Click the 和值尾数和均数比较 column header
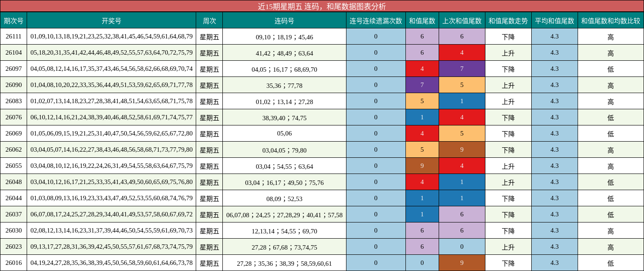Image resolution: width=644 pixels, height=271 pixels. point(611,21)
